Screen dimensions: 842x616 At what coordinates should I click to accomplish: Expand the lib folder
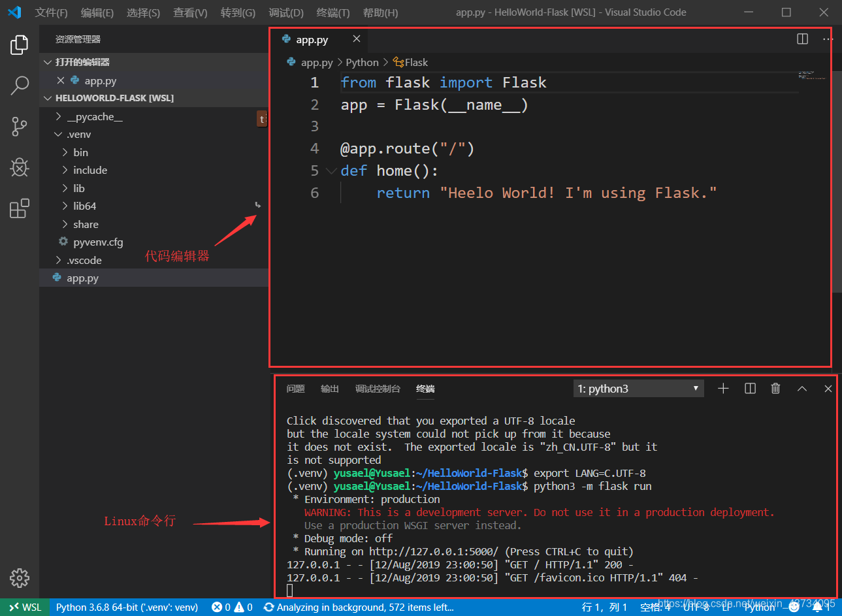pos(65,188)
